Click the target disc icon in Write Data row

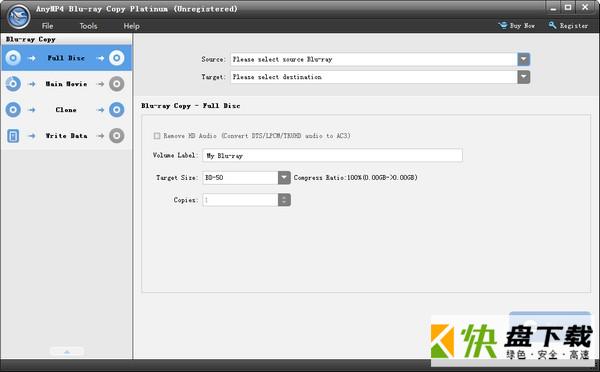click(117, 136)
